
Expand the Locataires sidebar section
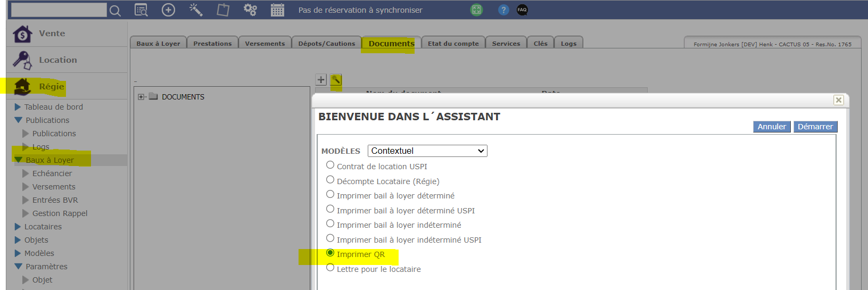(18, 227)
